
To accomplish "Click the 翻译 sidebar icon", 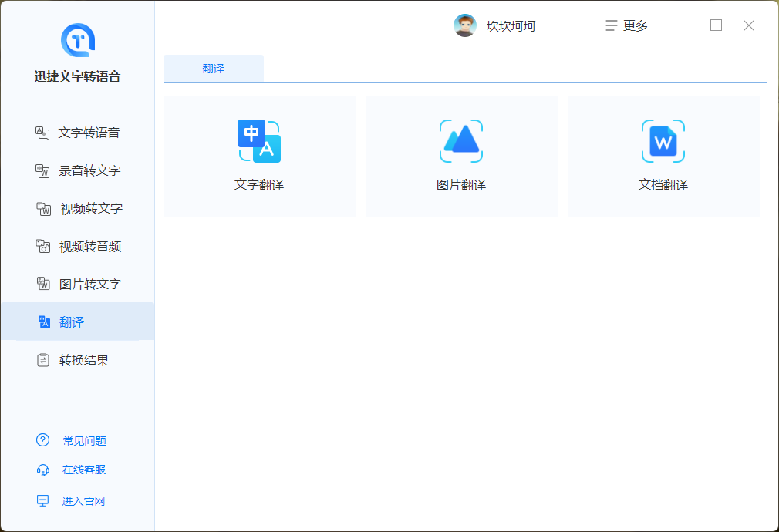I will pyautogui.click(x=44, y=322).
